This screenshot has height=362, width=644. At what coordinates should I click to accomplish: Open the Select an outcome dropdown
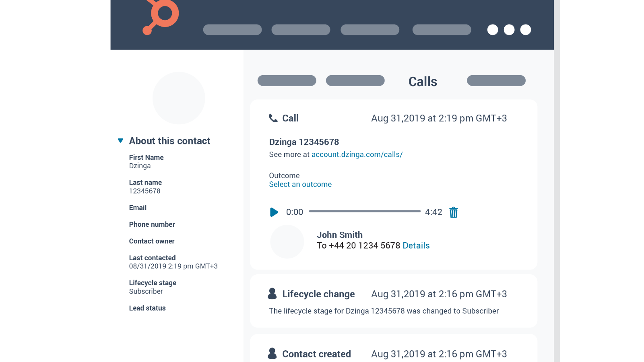coord(300,185)
